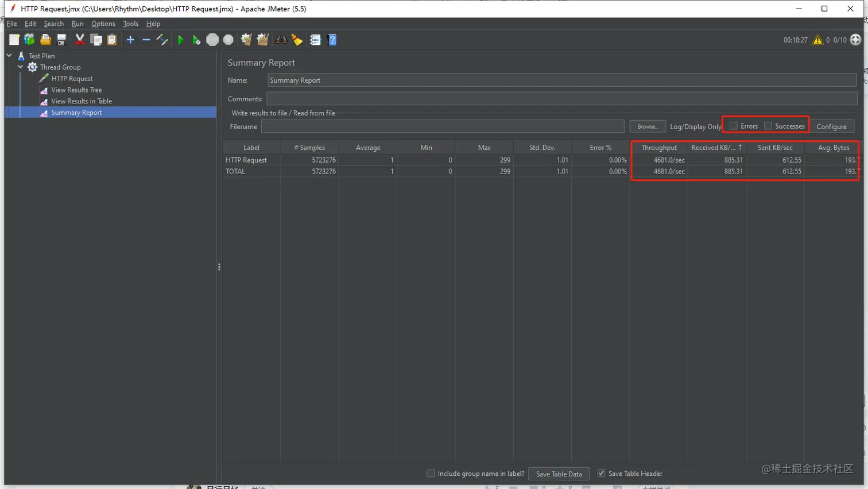Click the Clear All results icon
The height and width of the screenshot is (489, 868).
point(262,40)
